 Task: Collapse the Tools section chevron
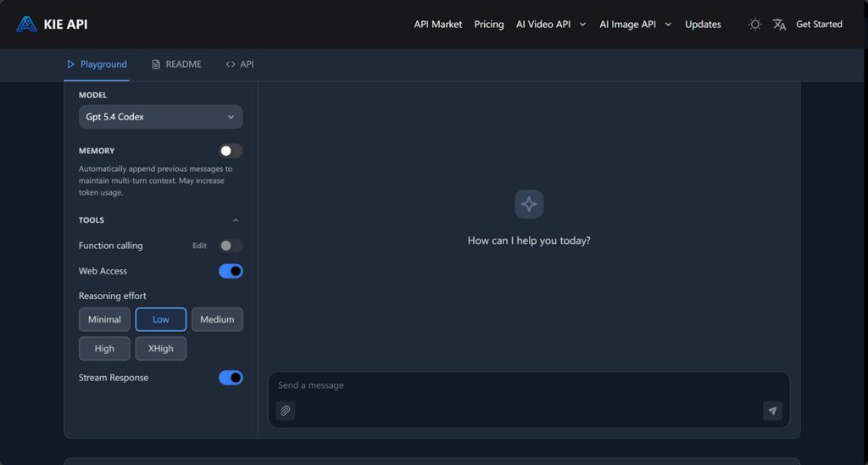236,220
